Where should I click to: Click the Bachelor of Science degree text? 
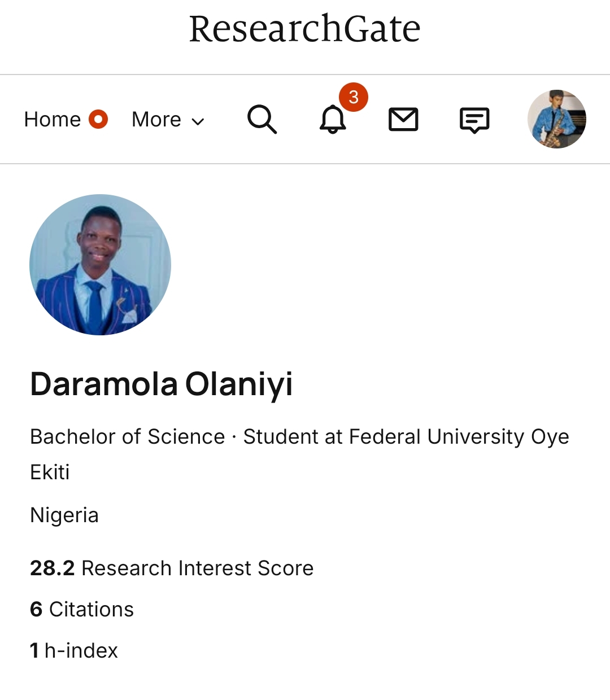pyautogui.click(x=128, y=437)
